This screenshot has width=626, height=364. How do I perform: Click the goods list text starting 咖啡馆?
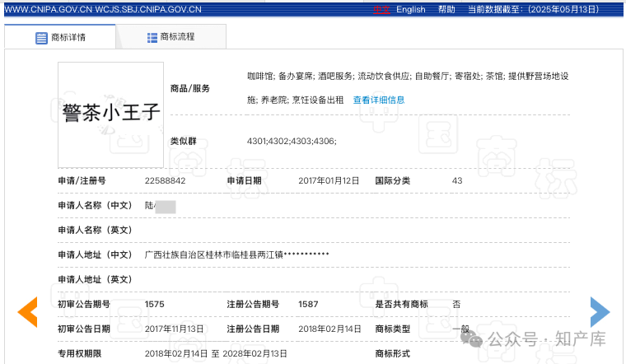tap(408, 88)
